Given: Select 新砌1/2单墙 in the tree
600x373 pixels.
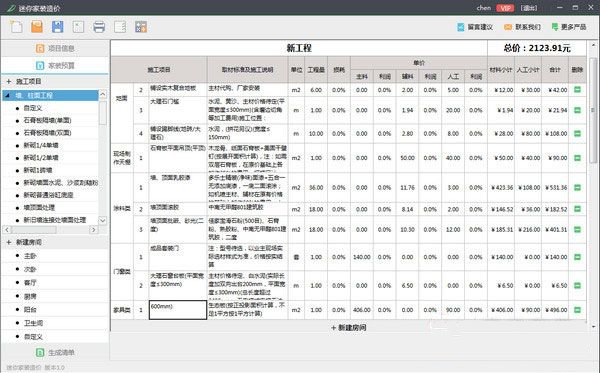Looking at the screenshot, I should click(x=41, y=158).
